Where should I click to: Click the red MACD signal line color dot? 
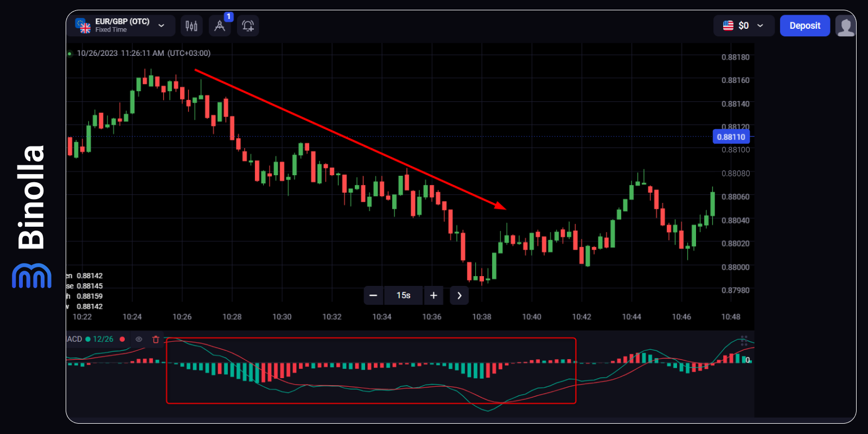click(x=123, y=340)
